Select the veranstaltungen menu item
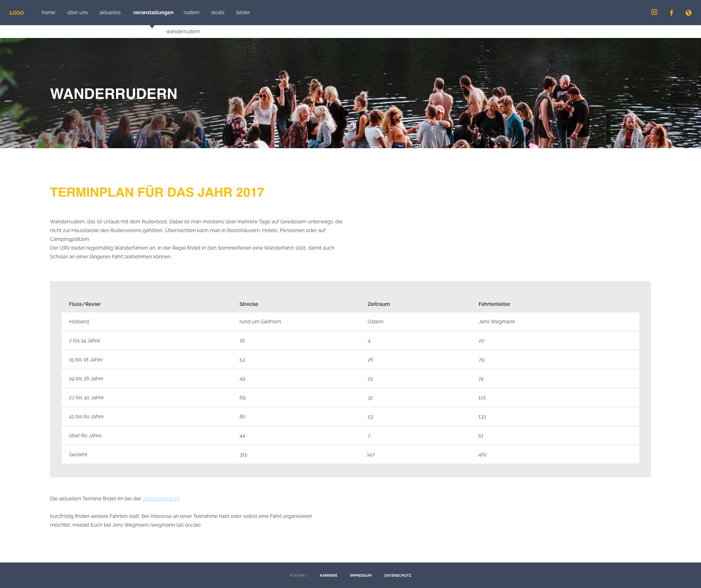701x588 pixels. tap(153, 12)
